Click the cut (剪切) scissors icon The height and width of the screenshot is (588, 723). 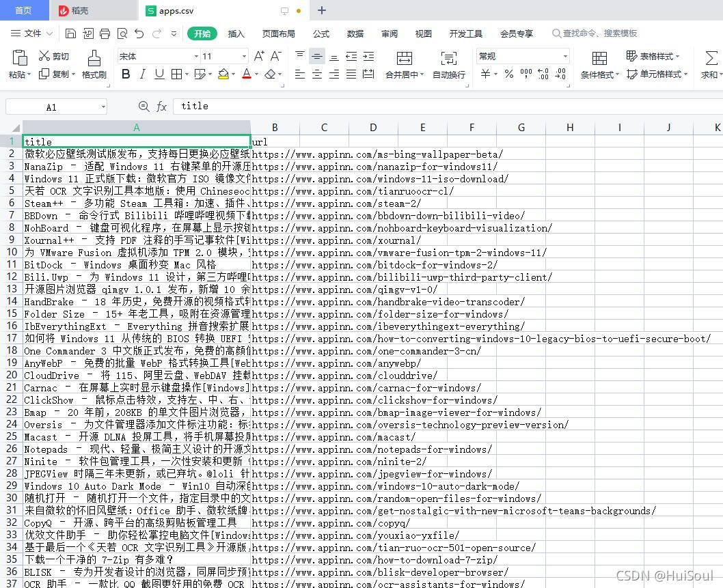click(45, 56)
